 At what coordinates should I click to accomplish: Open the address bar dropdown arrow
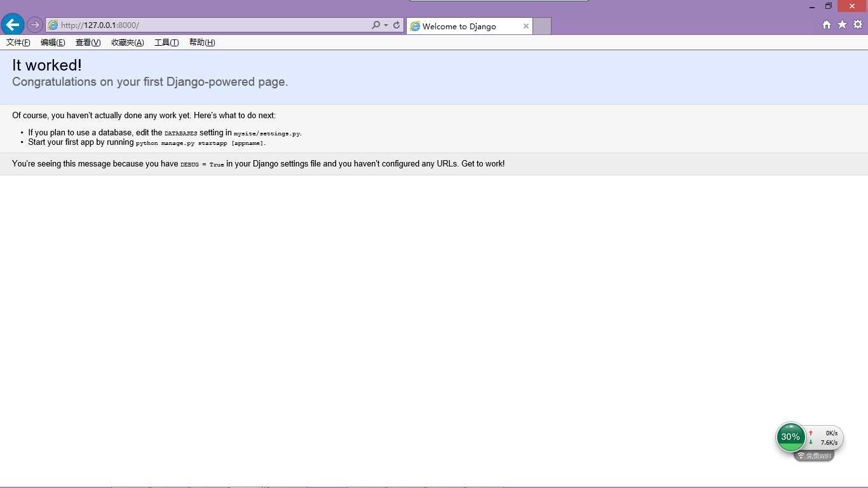click(386, 25)
